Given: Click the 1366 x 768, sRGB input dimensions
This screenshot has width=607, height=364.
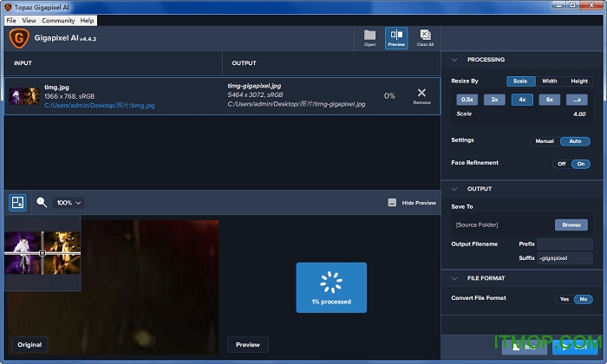Looking at the screenshot, I should (x=69, y=96).
